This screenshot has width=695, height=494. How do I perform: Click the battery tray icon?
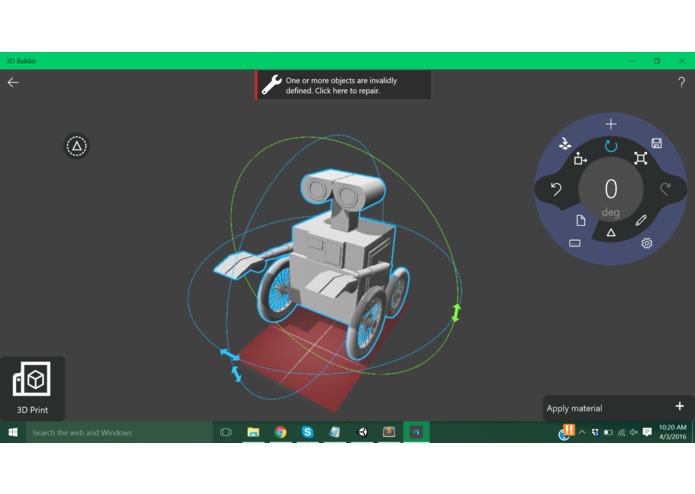[608, 432]
